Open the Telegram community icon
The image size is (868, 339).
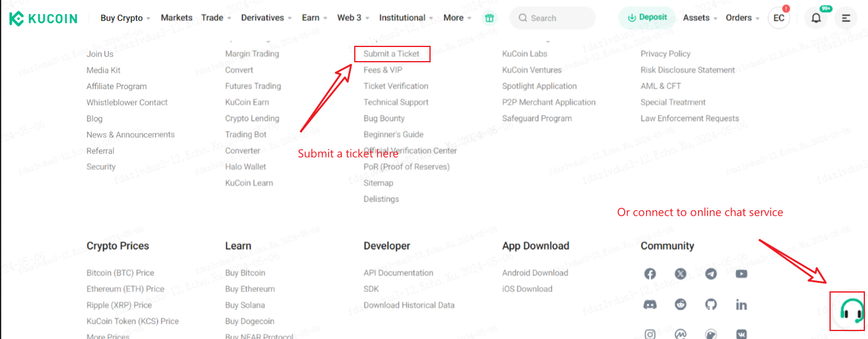click(711, 274)
